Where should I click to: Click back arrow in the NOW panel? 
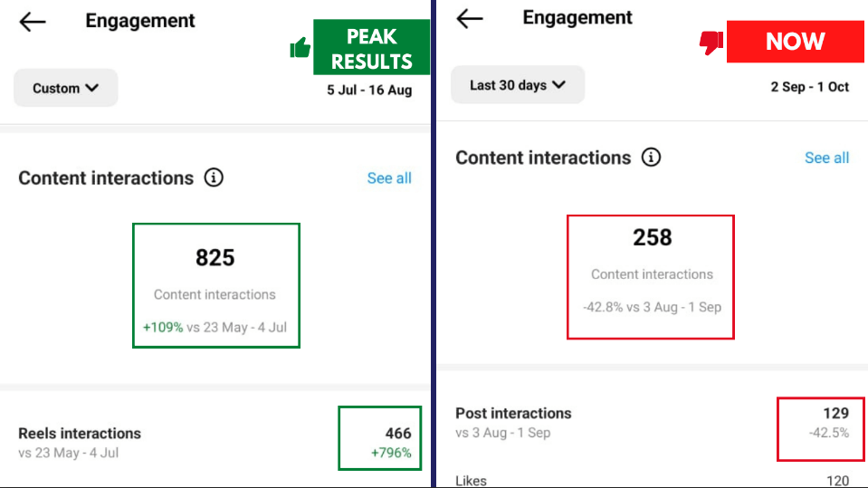pos(470,18)
